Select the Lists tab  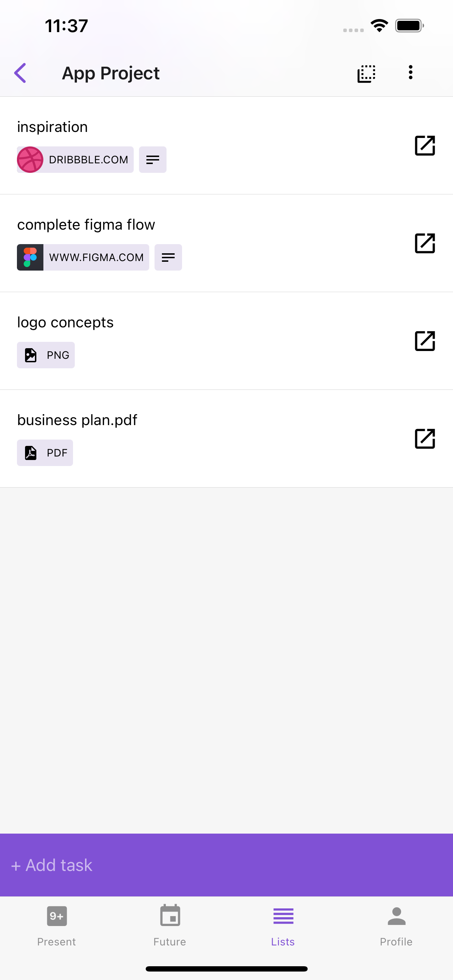[283, 925]
